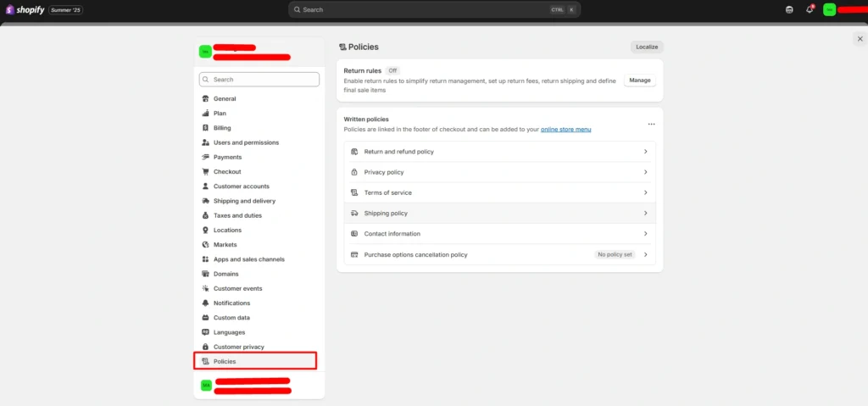Open the Terms of service row
Image resolution: width=868 pixels, height=406 pixels.
pos(500,192)
